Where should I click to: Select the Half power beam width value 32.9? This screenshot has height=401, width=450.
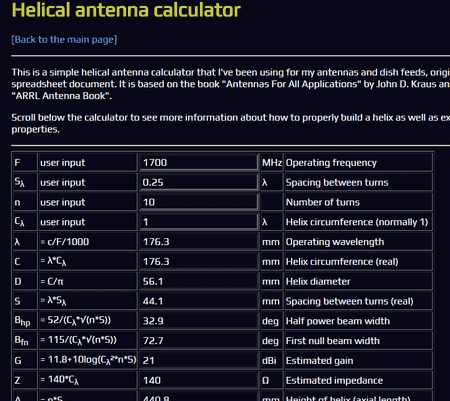(x=199, y=321)
